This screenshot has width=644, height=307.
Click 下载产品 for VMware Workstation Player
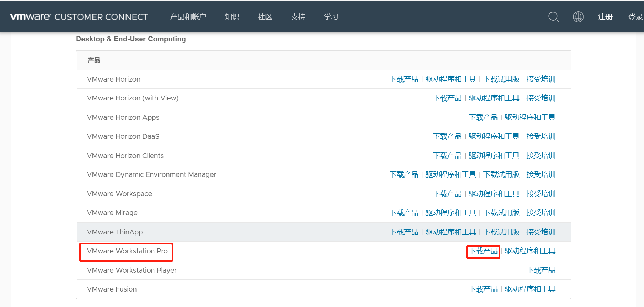(x=541, y=270)
